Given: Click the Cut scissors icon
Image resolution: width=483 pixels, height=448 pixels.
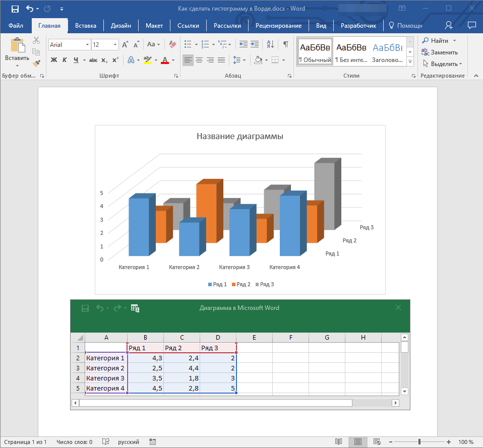Looking at the screenshot, I should pos(36,40).
